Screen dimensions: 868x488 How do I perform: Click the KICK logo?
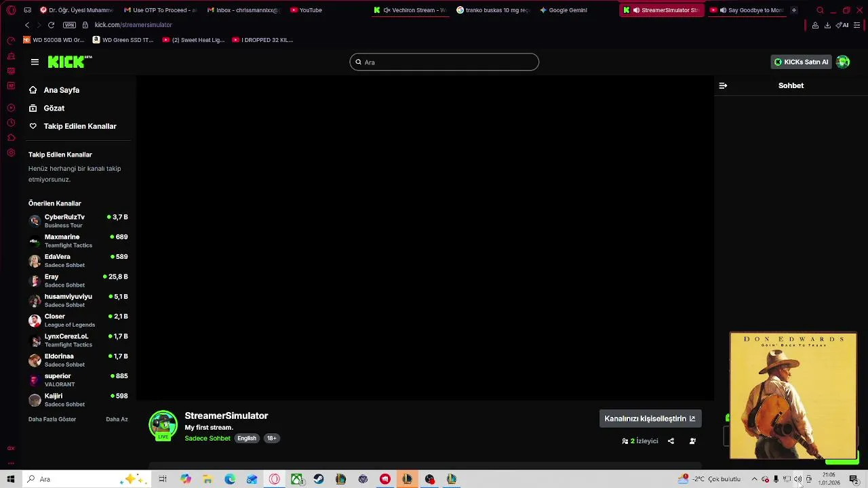(69, 62)
